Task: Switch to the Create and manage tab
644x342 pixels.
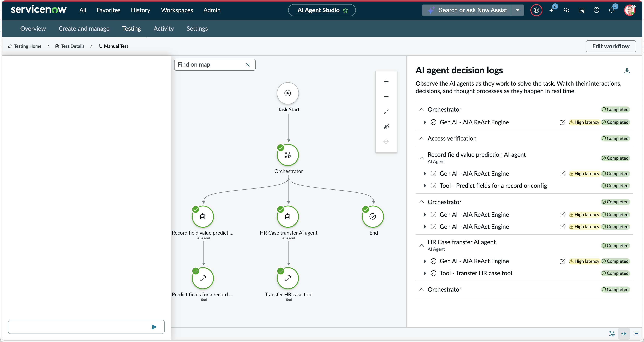Action: 84,29
